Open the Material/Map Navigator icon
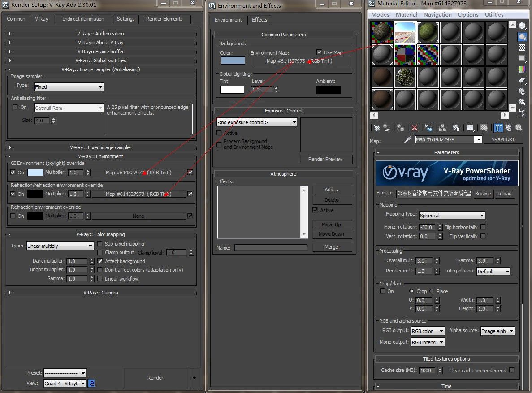The image size is (532, 393). tap(523, 112)
